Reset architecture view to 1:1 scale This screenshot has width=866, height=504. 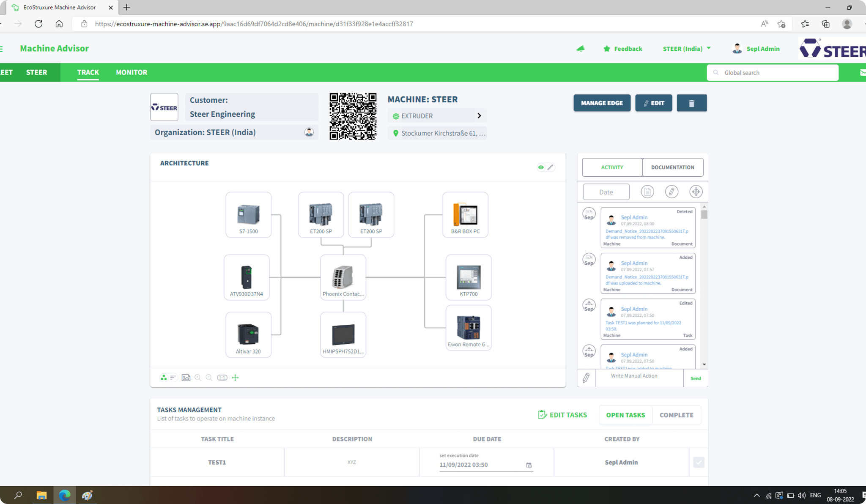tap(222, 378)
